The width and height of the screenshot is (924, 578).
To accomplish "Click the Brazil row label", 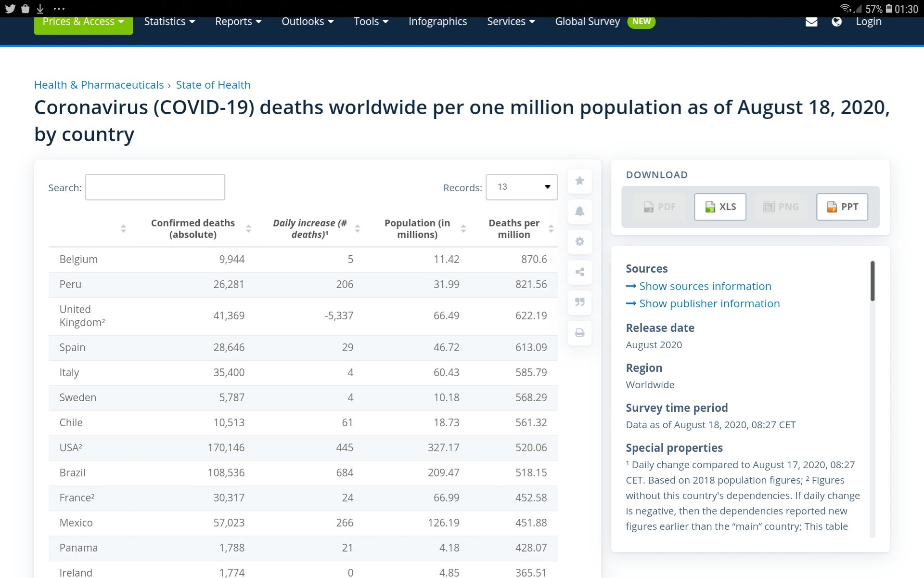I will click(x=72, y=473).
